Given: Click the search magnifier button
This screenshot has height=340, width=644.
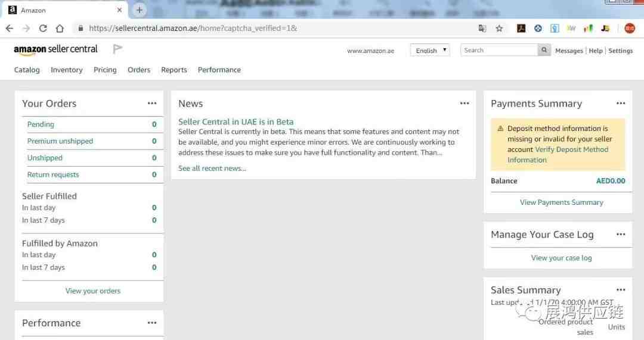Looking at the screenshot, I should coord(544,50).
